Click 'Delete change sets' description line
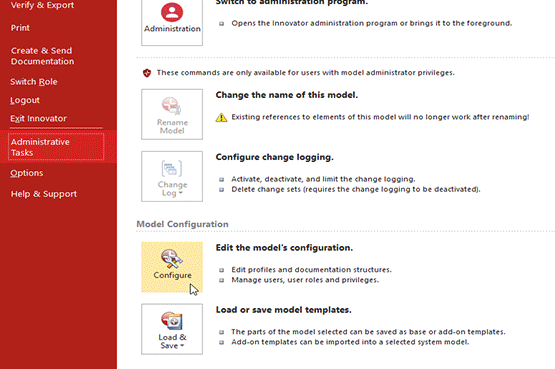The image size is (555, 369). tap(356, 189)
